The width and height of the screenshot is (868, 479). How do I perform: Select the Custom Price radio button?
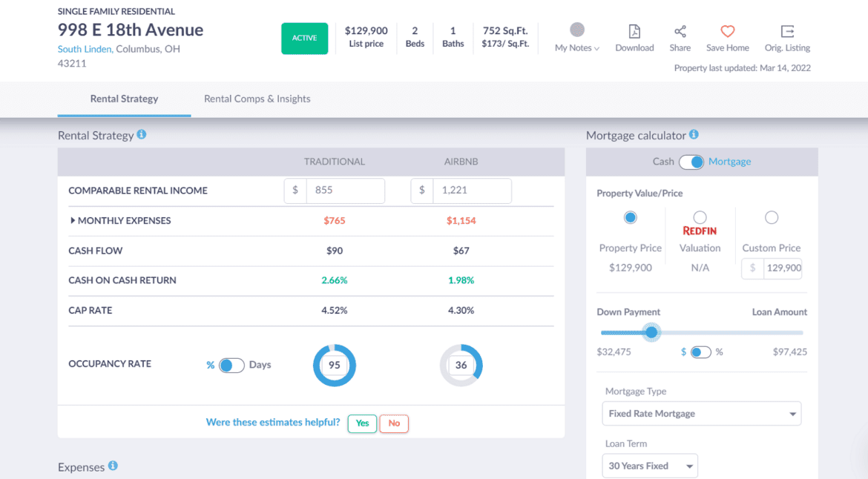click(772, 217)
